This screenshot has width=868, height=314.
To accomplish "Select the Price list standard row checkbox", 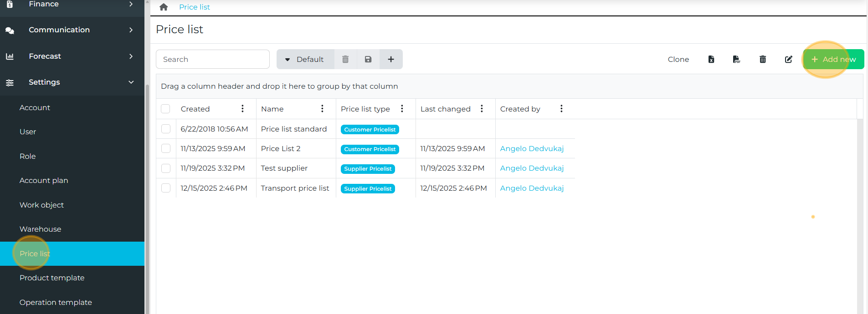I will tap(166, 129).
